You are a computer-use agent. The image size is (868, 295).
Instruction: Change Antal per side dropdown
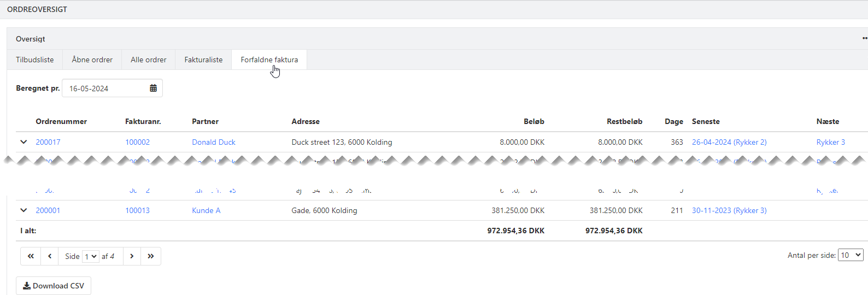850,255
